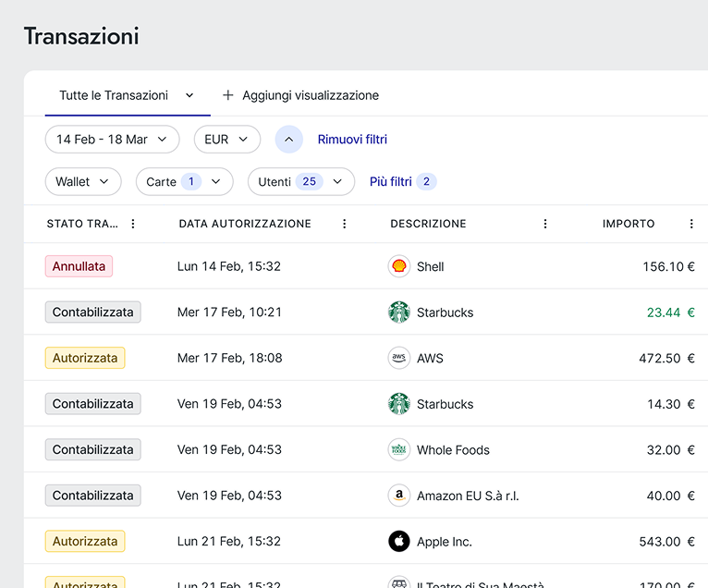Expand the Carte filter dropdown
This screenshot has height=588, width=708.
tap(184, 182)
